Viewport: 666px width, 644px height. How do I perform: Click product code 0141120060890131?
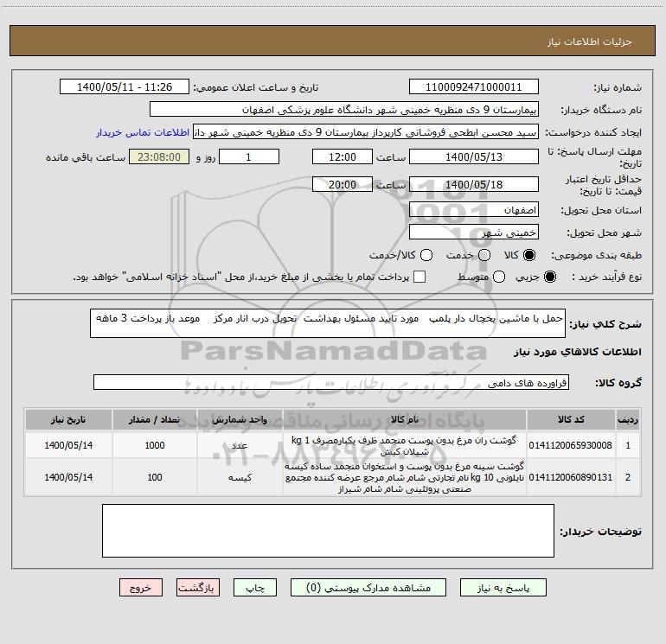tap(571, 477)
